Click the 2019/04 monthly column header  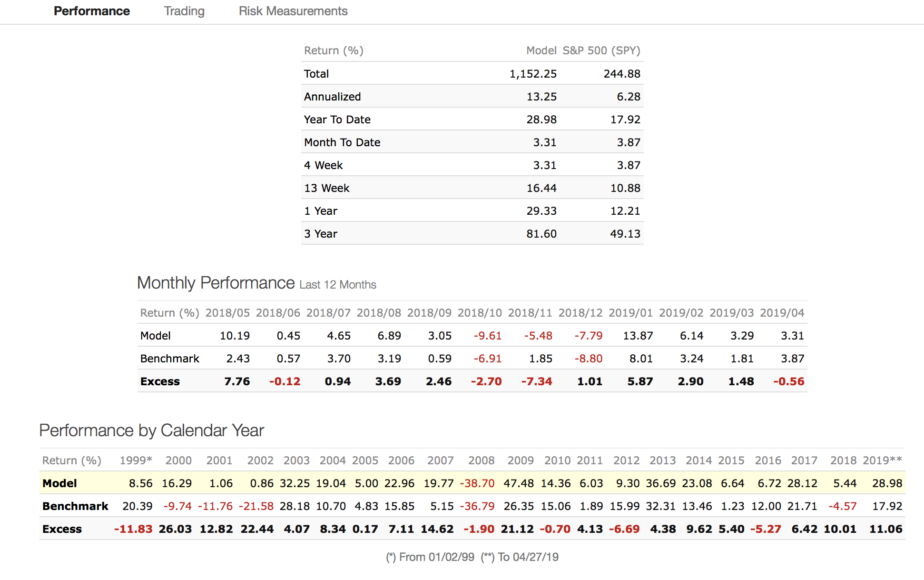click(782, 313)
